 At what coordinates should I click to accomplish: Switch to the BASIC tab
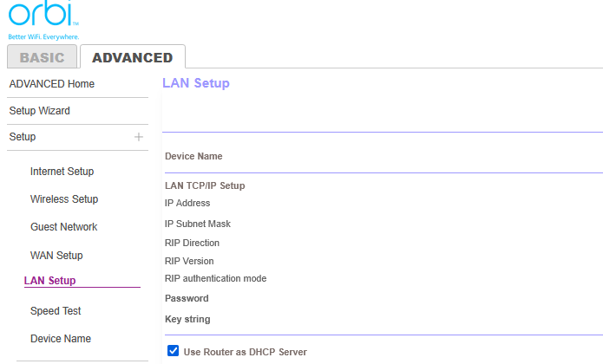coord(42,57)
